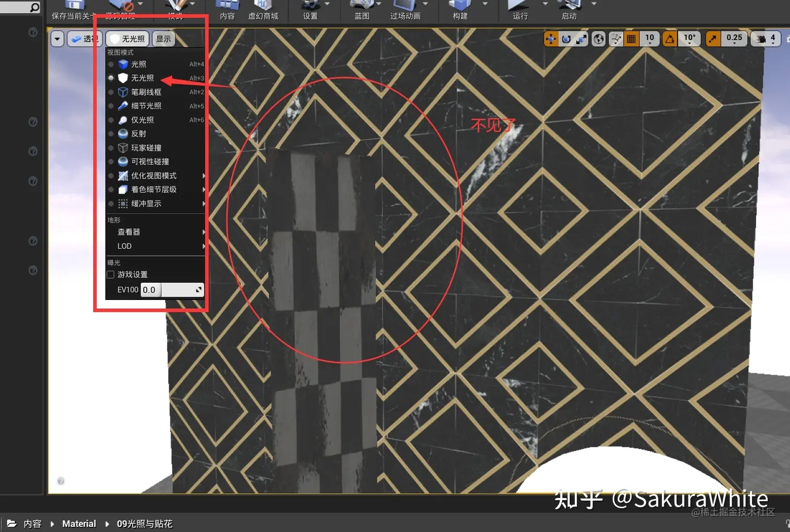
Task: Open the viewport options arrow dropdown
Action: pos(57,39)
